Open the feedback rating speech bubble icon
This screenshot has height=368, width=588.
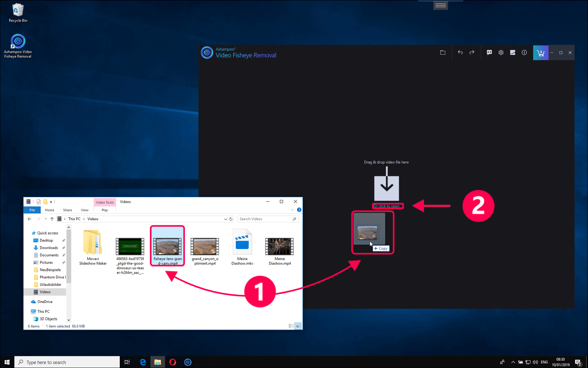click(489, 52)
